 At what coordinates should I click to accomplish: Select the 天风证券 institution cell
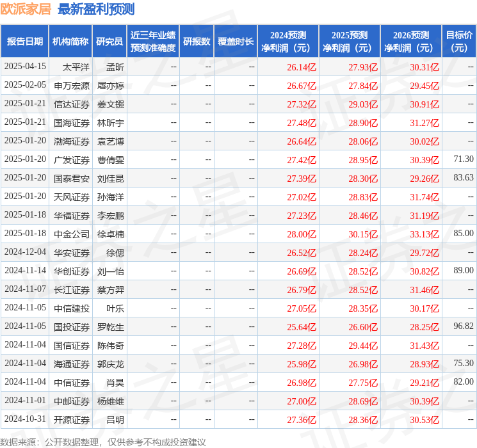pos(72,197)
